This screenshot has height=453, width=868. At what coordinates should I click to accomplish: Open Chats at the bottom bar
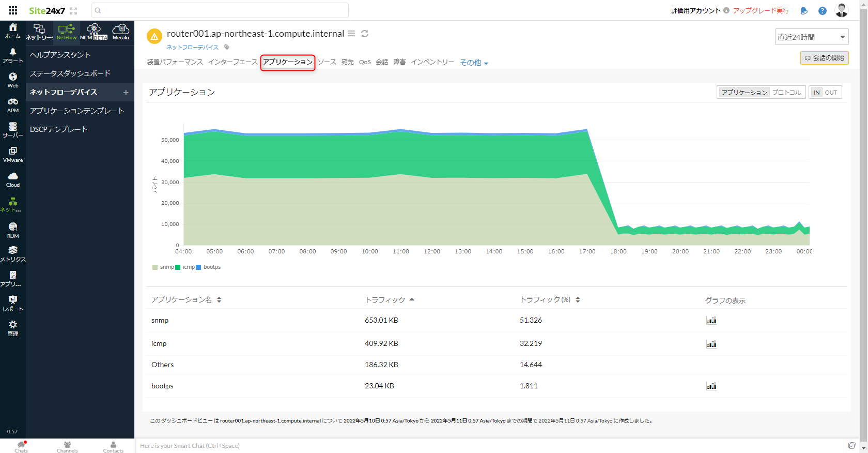click(21, 447)
